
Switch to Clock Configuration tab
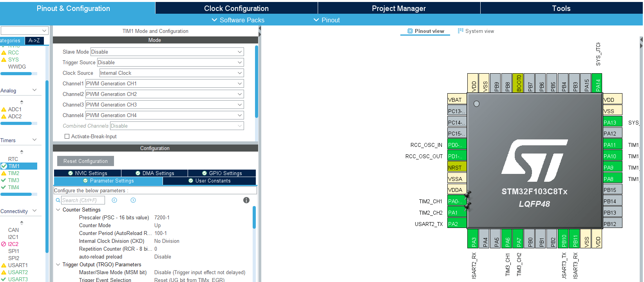[236, 8]
